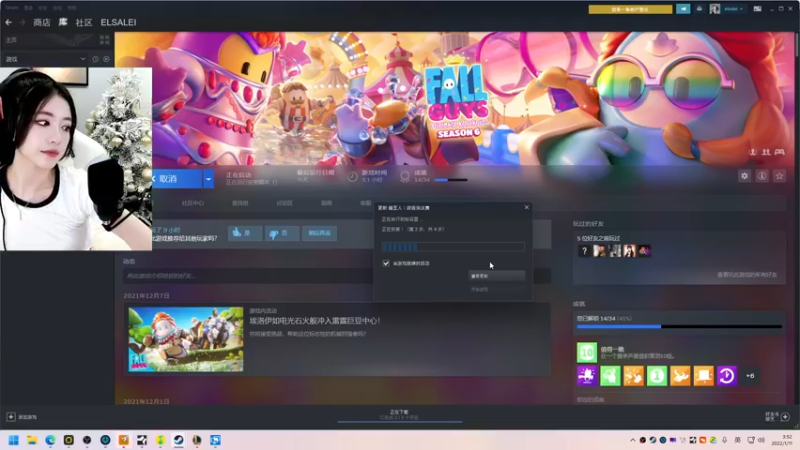Click the yellow banner button in title bar
Viewport: 800px width, 450px height.
point(630,9)
